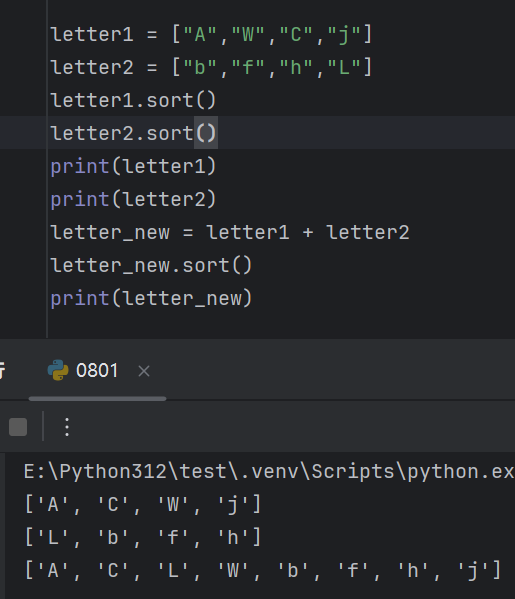Click the letter_new.sort() line

151,266
